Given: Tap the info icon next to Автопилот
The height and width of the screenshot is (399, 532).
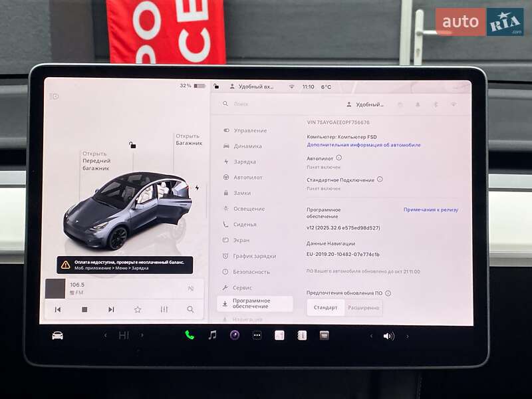Looking at the screenshot, I should tap(338, 158).
